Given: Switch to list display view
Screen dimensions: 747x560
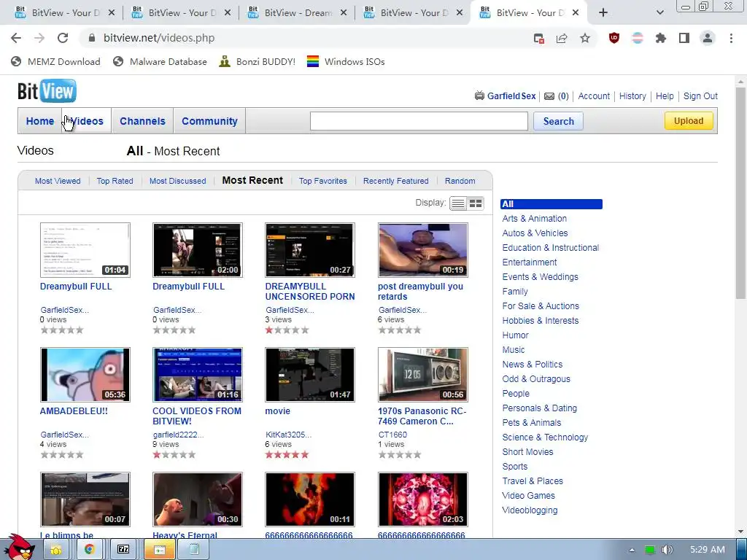Looking at the screenshot, I should coord(458,203).
